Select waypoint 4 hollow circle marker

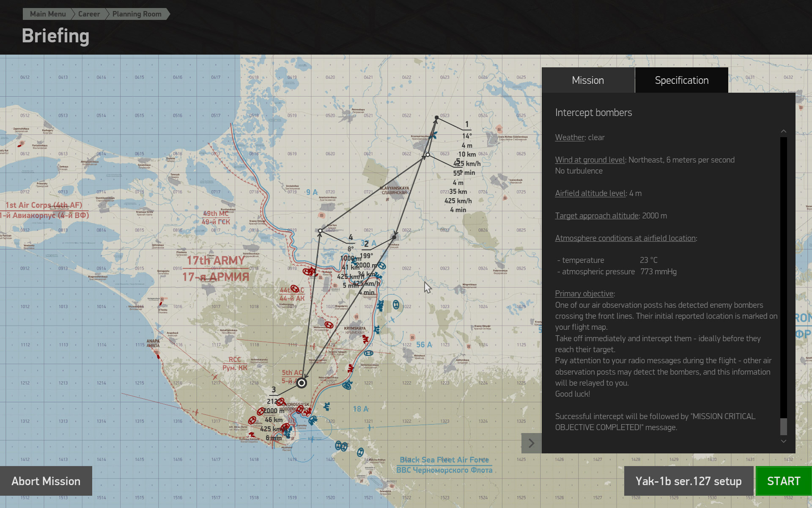pos(320,231)
